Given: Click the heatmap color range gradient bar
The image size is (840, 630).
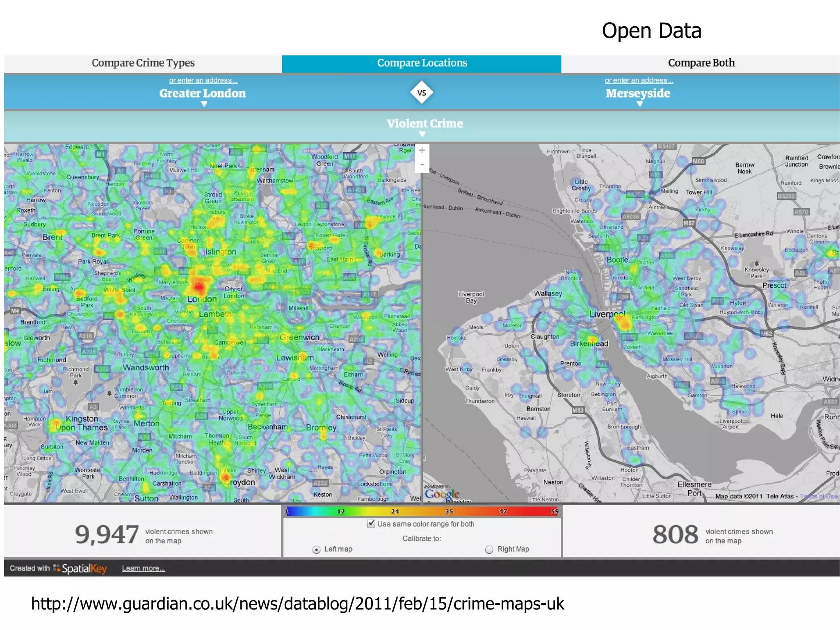Looking at the screenshot, I should (x=422, y=511).
